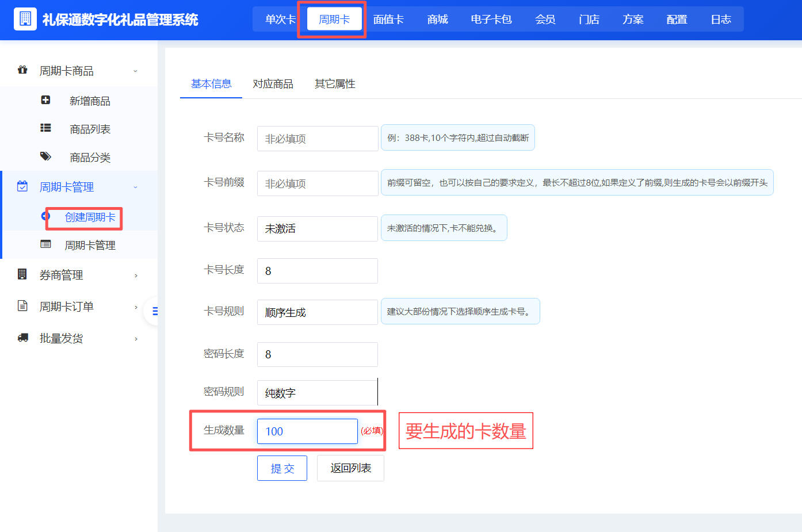Open 周期卡订单 via its document icon

(22, 306)
